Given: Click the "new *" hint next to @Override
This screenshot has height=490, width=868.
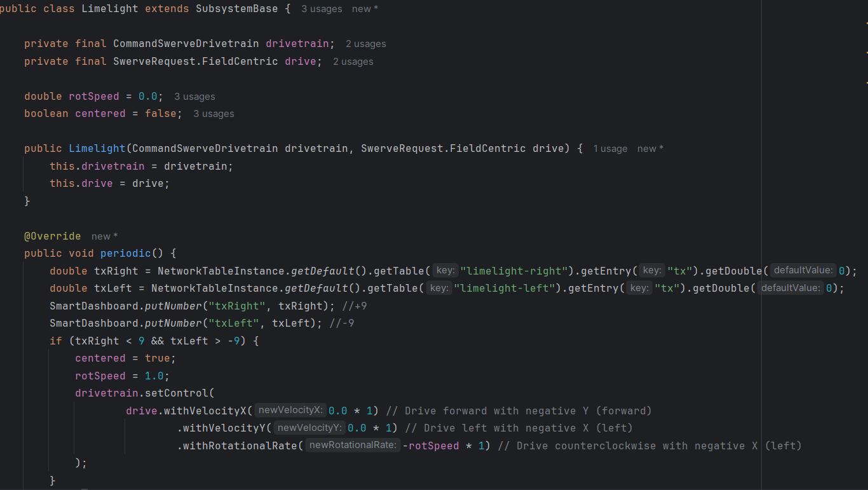Looking at the screenshot, I should tap(105, 236).
